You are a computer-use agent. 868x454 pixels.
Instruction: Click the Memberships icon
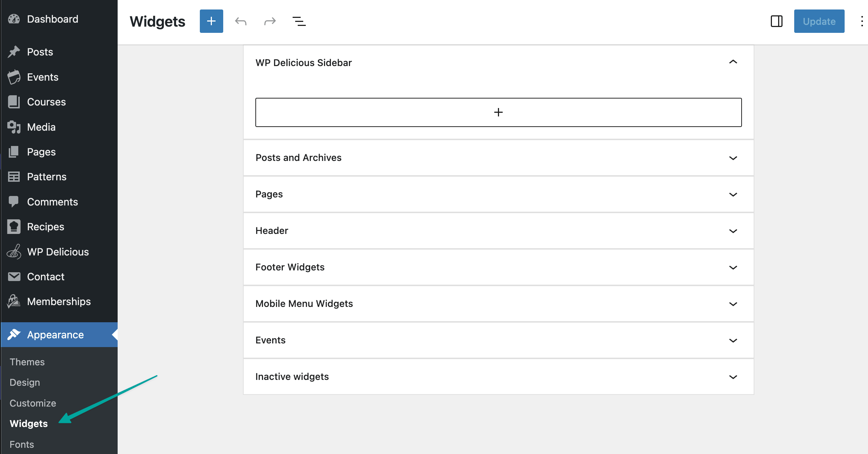pos(14,301)
